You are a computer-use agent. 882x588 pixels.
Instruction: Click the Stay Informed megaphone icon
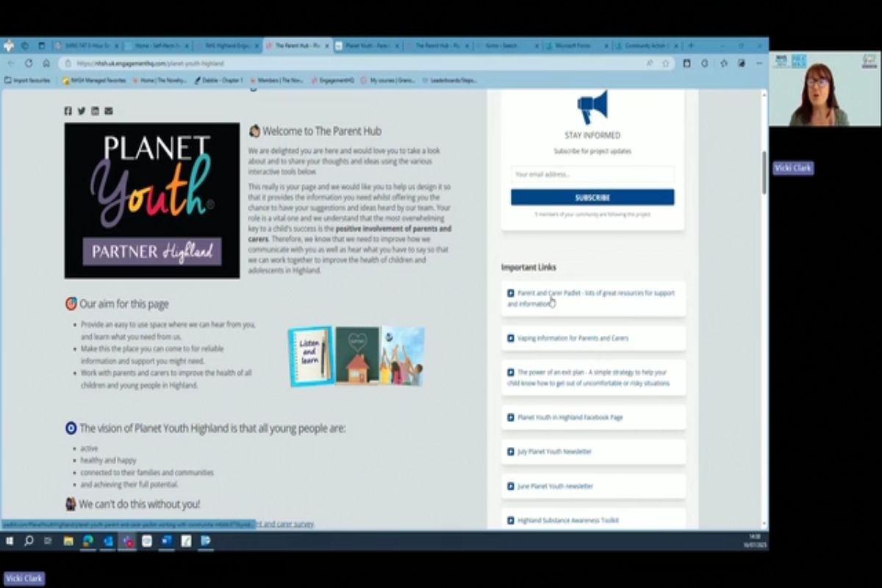pyautogui.click(x=592, y=107)
